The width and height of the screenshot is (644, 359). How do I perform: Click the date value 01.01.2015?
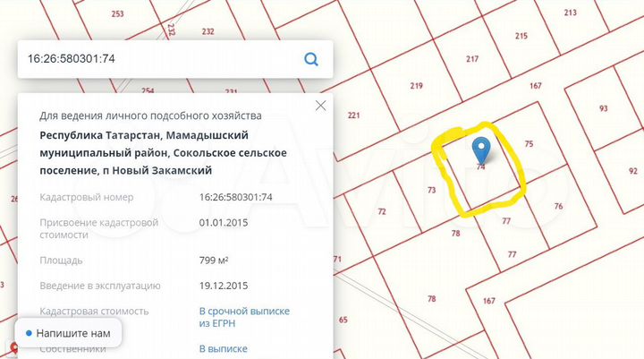pos(224,223)
